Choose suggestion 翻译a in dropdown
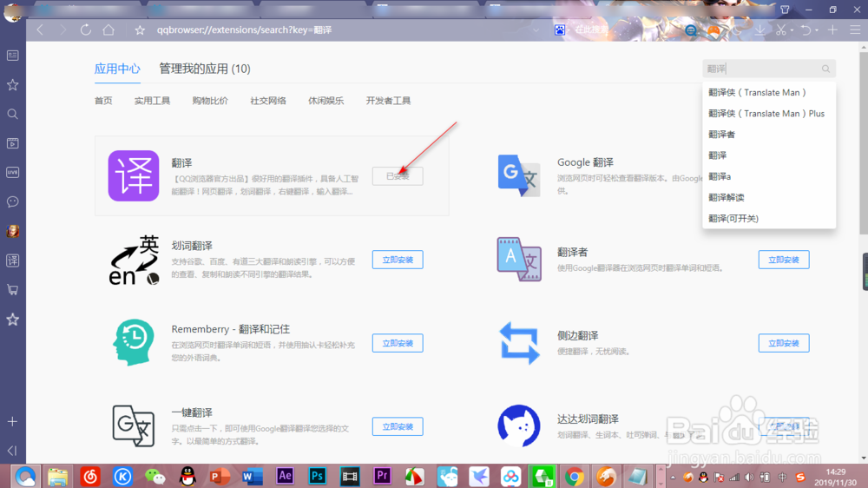This screenshot has width=868, height=488. point(769,176)
